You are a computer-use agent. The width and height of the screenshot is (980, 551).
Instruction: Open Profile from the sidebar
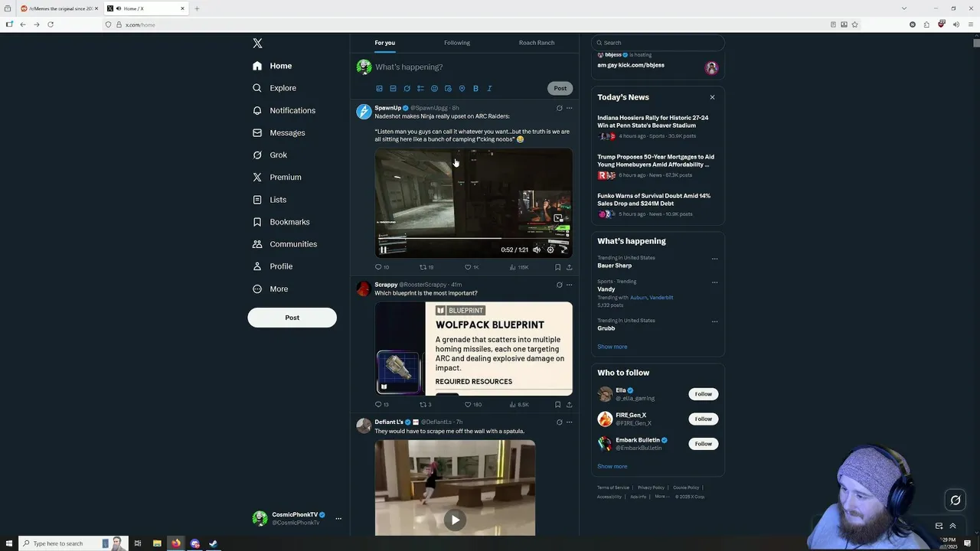tap(273, 266)
